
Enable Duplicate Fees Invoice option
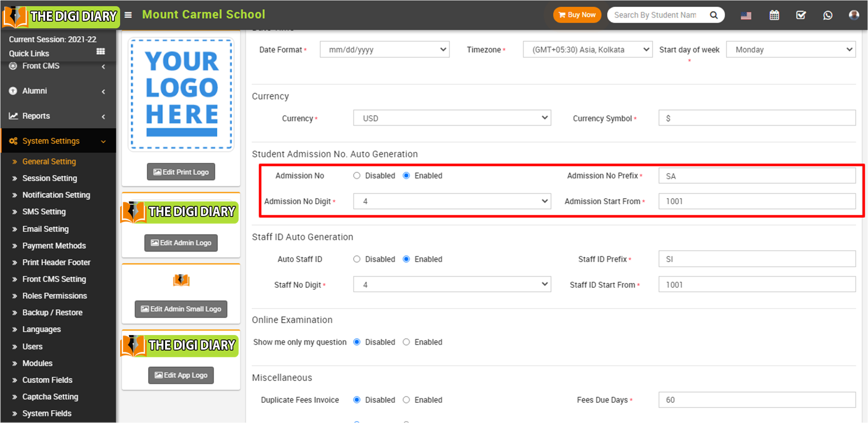(x=406, y=400)
